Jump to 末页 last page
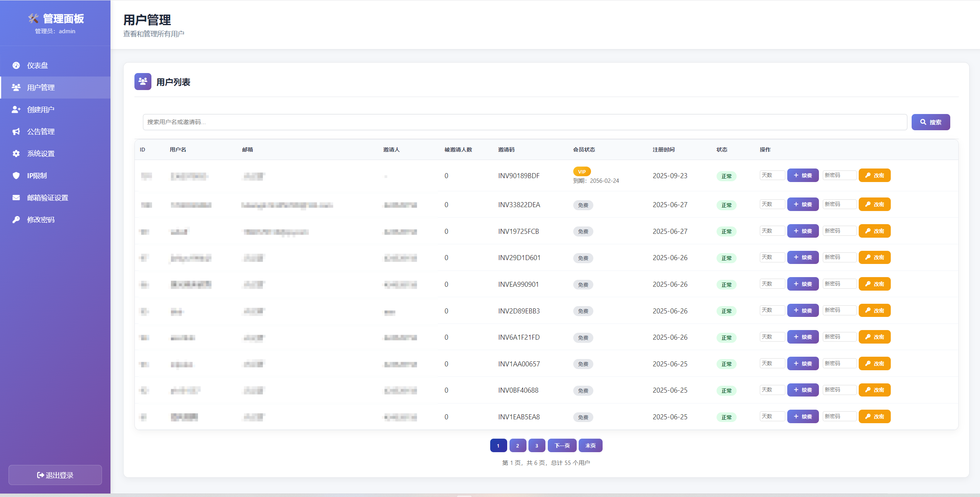The image size is (980, 497). pos(590,446)
